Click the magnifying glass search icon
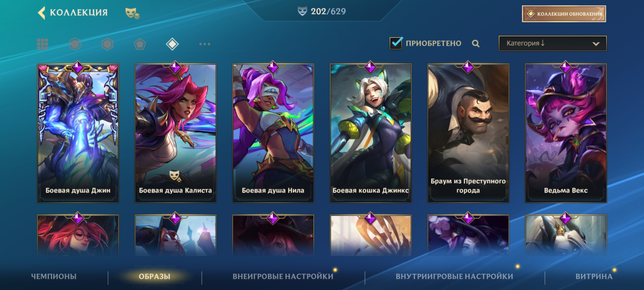The height and width of the screenshot is (290, 644). (x=476, y=44)
